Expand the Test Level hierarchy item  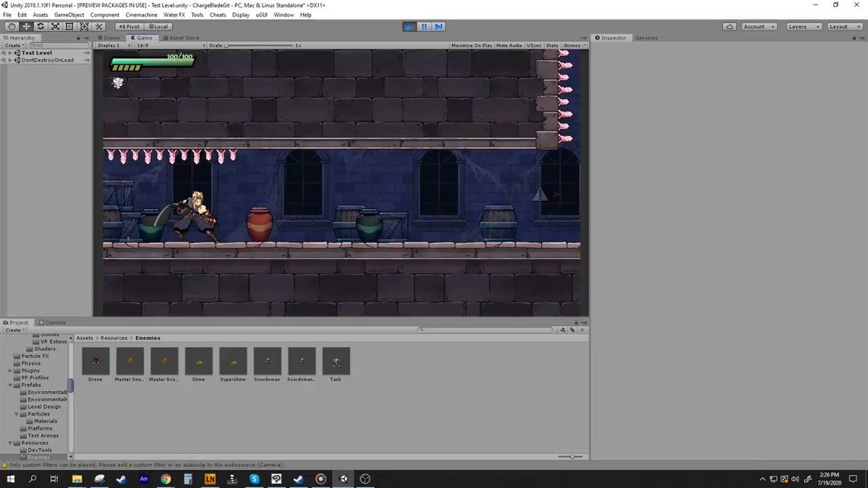[x=9, y=53]
